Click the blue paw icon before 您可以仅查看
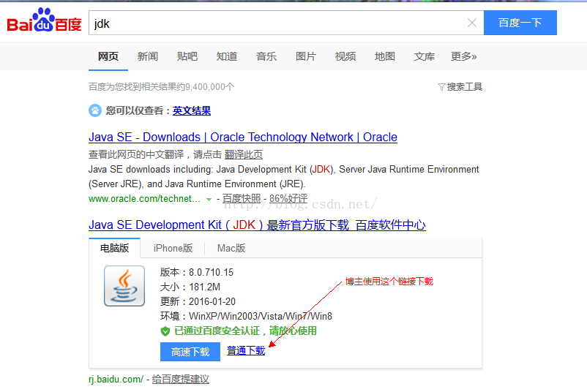The height and width of the screenshot is (392, 587). click(x=95, y=110)
